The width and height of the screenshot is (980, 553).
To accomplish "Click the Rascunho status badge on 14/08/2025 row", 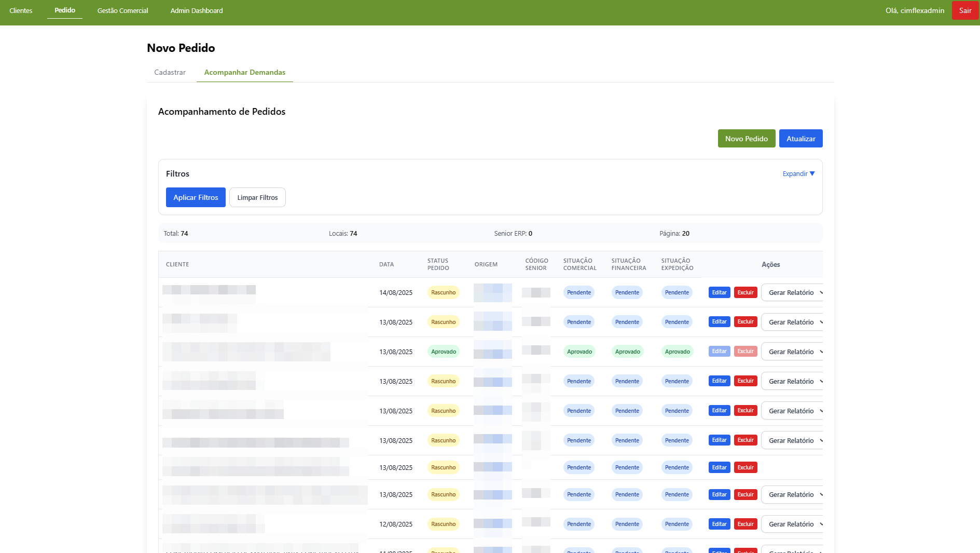I will 443,293.
